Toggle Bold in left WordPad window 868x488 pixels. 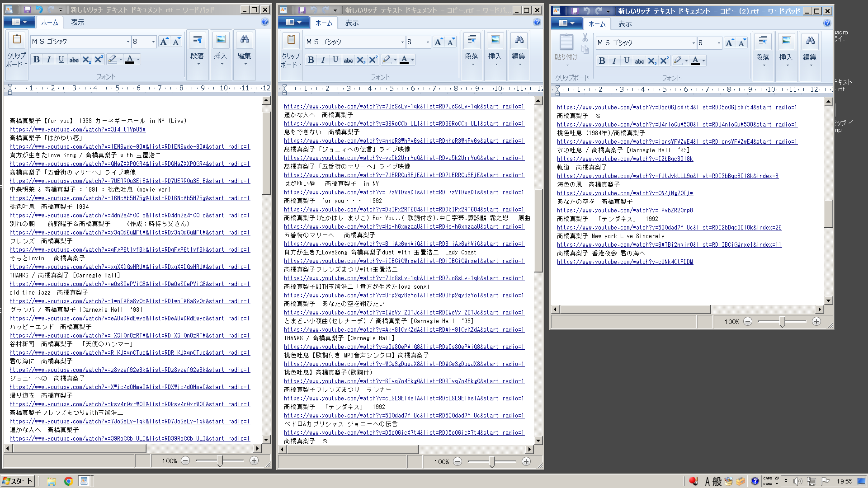pyautogui.click(x=37, y=59)
